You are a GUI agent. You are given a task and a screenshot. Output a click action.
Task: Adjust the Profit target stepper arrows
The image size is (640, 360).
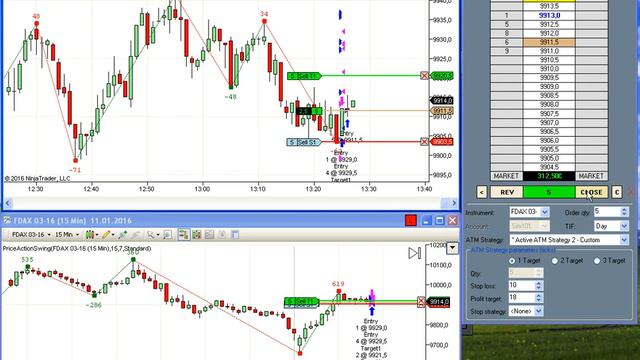(x=538, y=298)
